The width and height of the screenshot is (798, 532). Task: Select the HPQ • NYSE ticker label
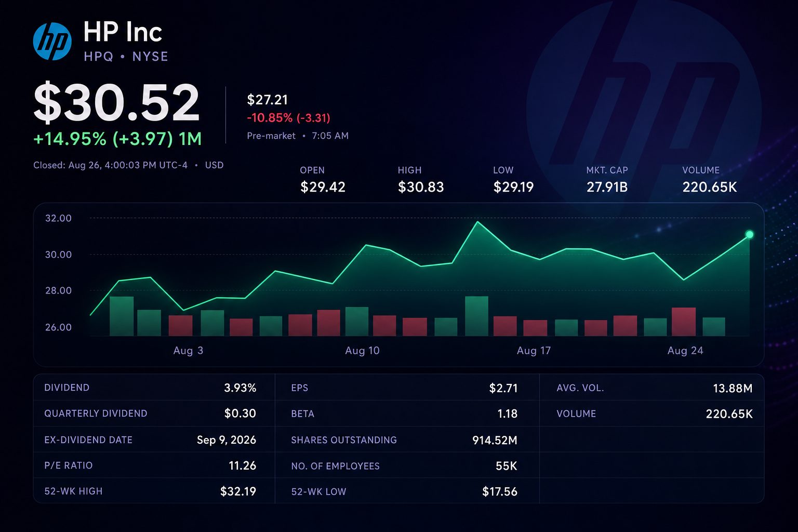(126, 57)
